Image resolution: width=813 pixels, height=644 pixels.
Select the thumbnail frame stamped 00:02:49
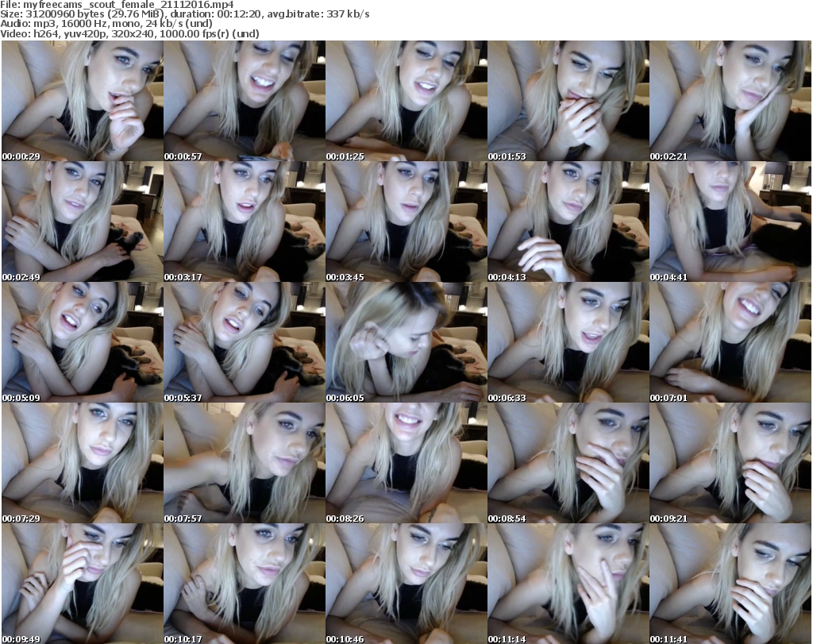pos(83,222)
